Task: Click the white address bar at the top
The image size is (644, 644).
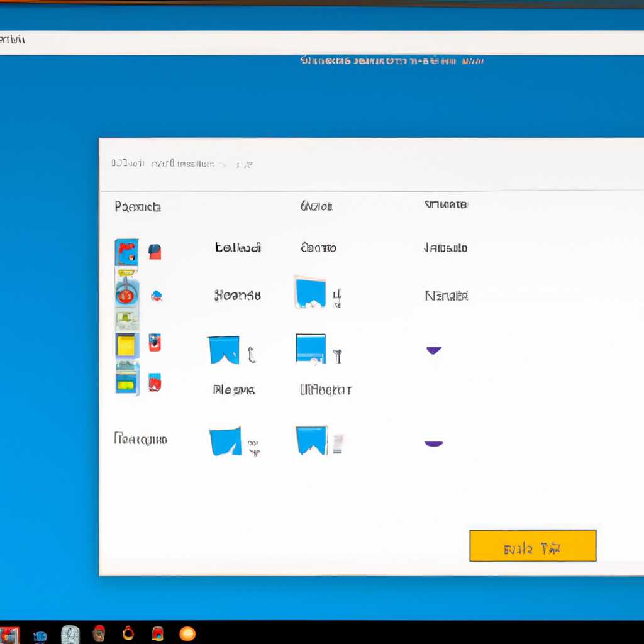Action: tap(322, 43)
